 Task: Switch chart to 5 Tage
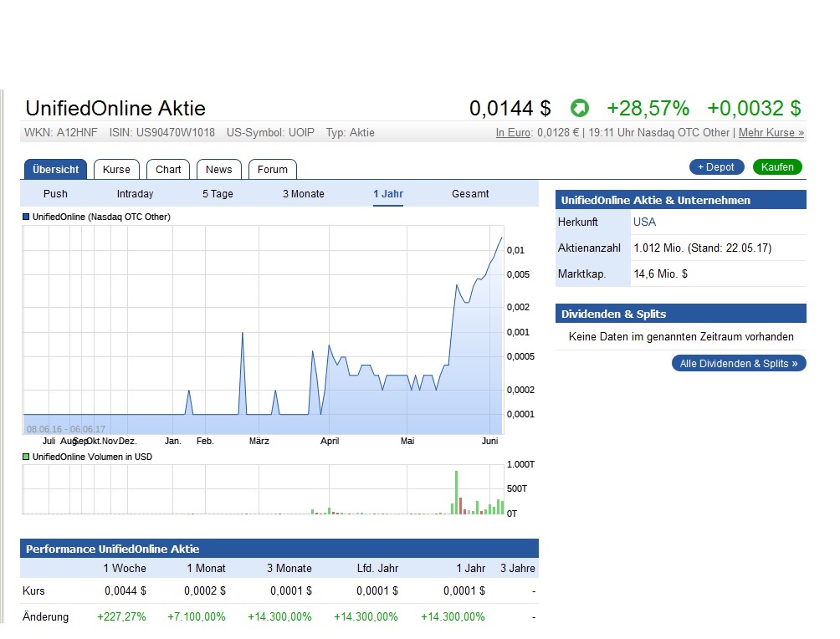(218, 194)
